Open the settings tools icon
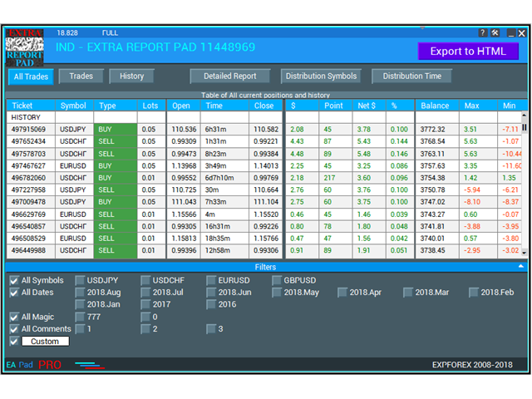 coord(495,32)
